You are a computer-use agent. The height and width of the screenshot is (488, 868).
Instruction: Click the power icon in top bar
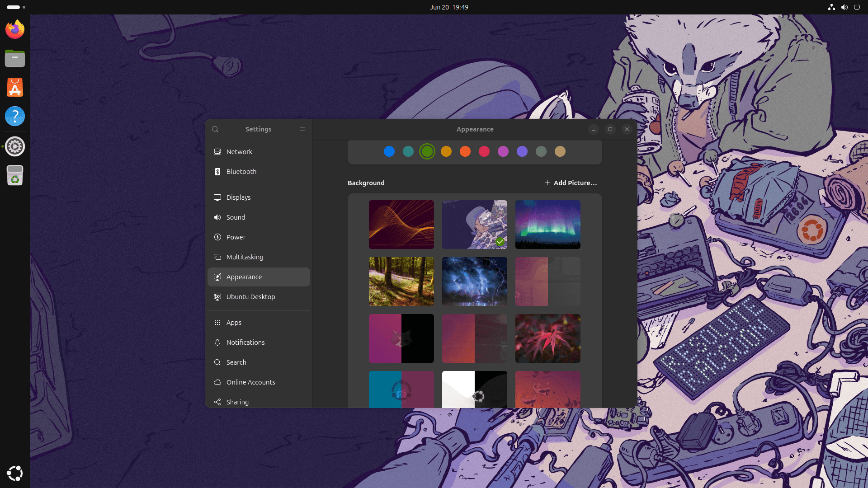pyautogui.click(x=857, y=7)
